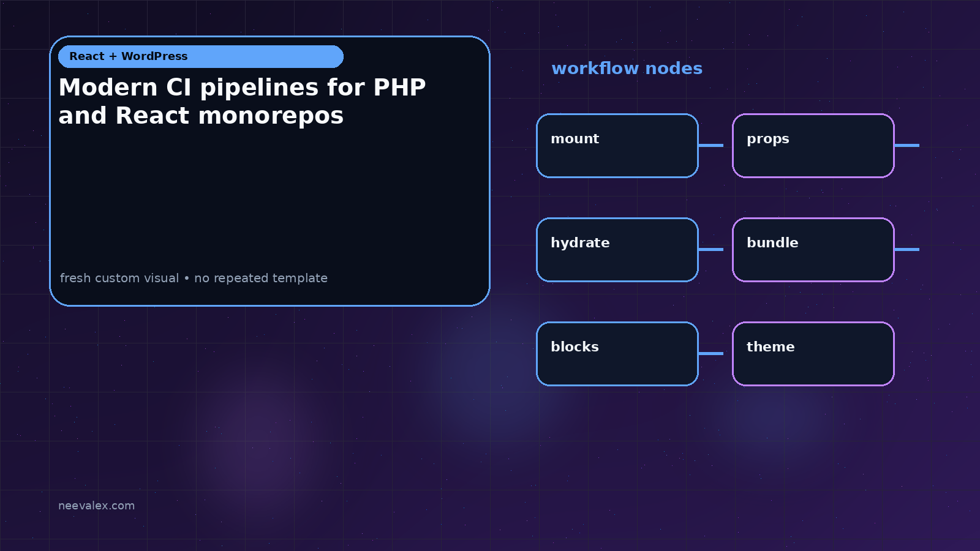Click the workflow nodes heading

click(627, 68)
